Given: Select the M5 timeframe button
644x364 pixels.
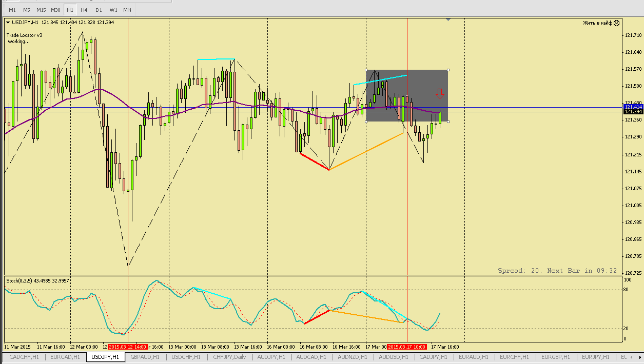Looking at the screenshot, I should click(26, 10).
